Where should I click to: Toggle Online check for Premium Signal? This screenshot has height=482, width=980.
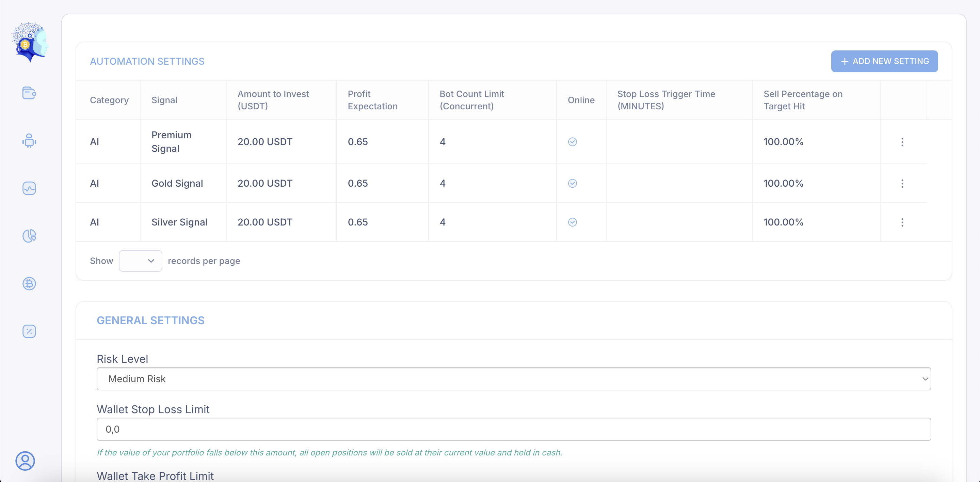pyautogui.click(x=572, y=142)
